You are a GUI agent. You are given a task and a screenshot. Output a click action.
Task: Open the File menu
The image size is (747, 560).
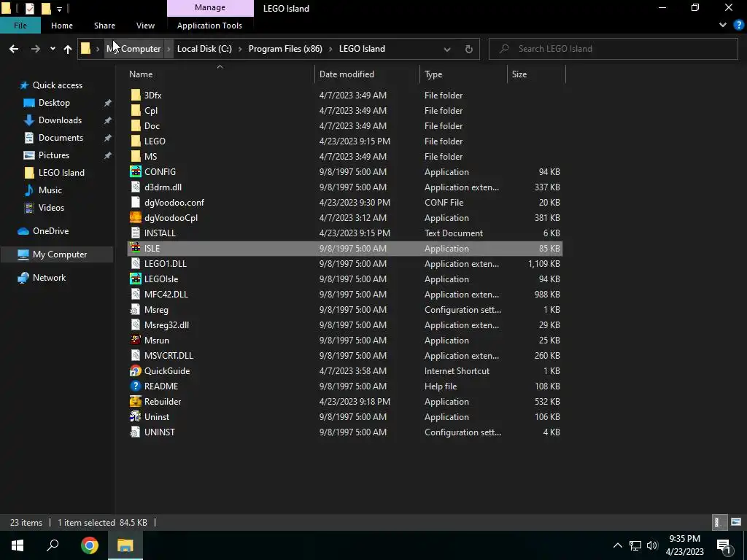[x=20, y=26]
